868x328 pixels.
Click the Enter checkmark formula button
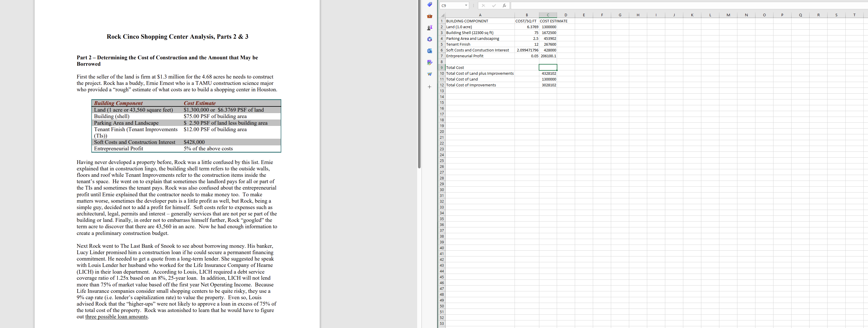[494, 6]
